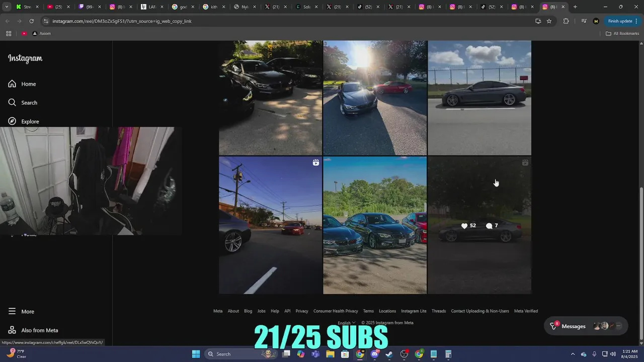Bookmark this page with star icon

549,21
